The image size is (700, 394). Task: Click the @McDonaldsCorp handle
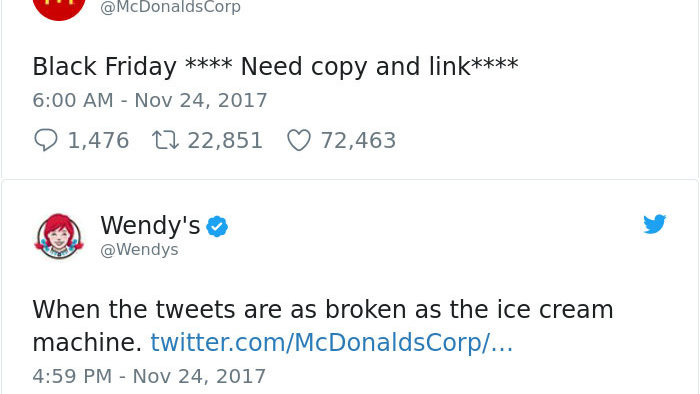[171, 7]
